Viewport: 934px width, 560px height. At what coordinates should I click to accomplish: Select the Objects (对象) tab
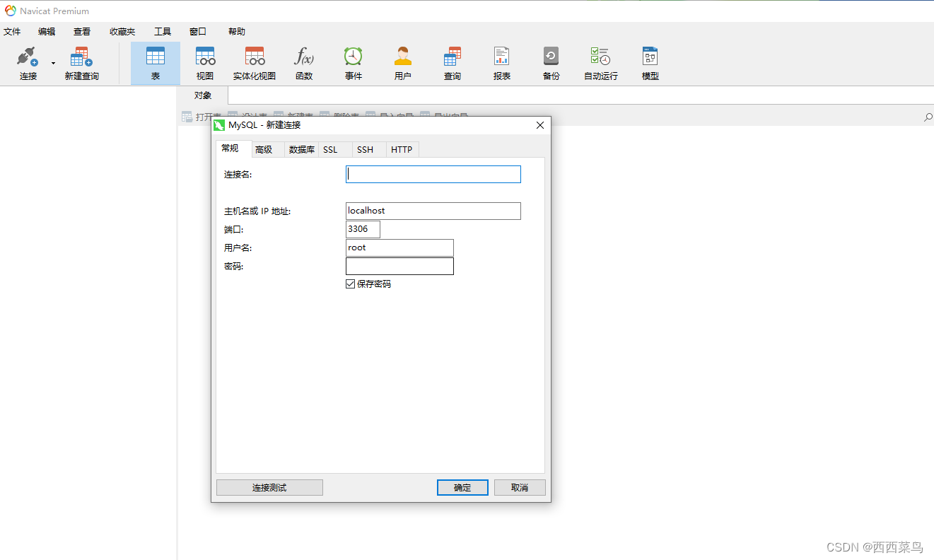(203, 95)
